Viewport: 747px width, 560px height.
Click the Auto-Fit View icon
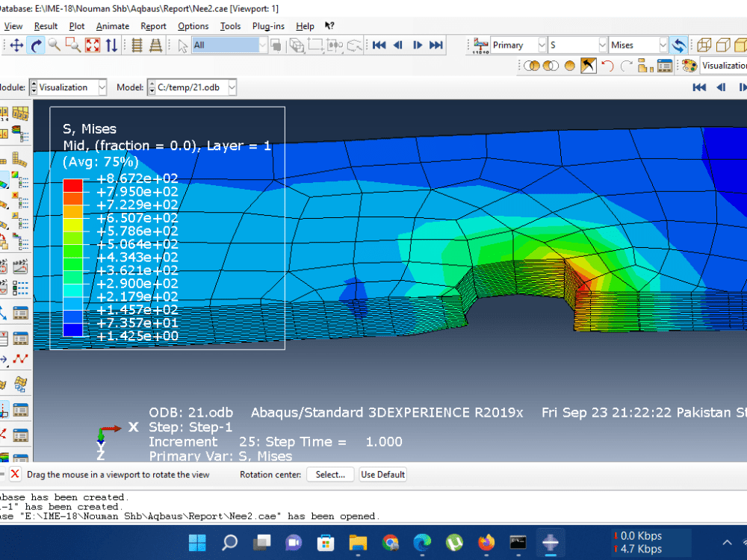tap(93, 46)
